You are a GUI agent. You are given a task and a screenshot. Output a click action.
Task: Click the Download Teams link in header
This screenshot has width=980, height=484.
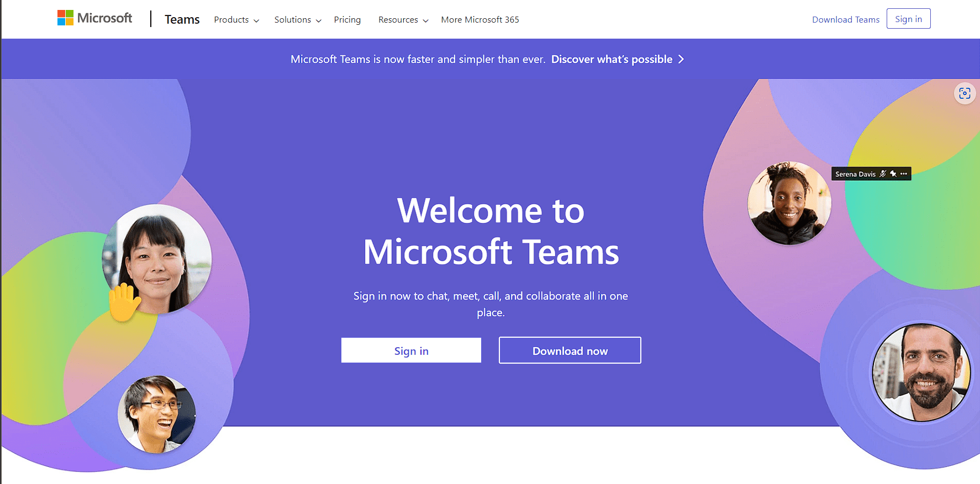coord(846,20)
